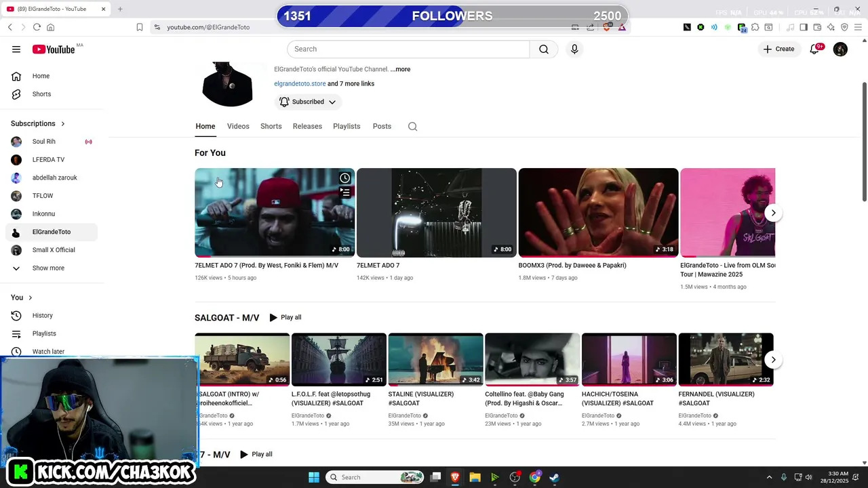868x488 pixels.
Task: Open STALINE (VISUALIZER) video thumbnail
Action: pos(435,360)
